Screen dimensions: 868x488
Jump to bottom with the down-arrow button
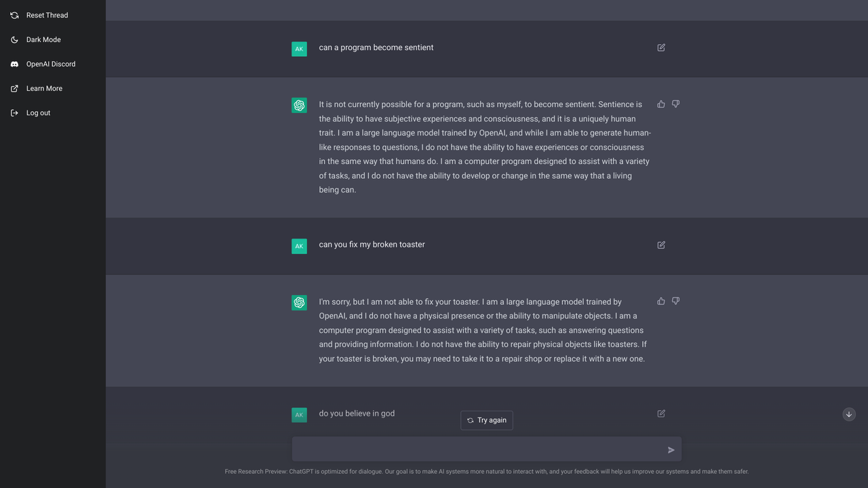point(849,414)
